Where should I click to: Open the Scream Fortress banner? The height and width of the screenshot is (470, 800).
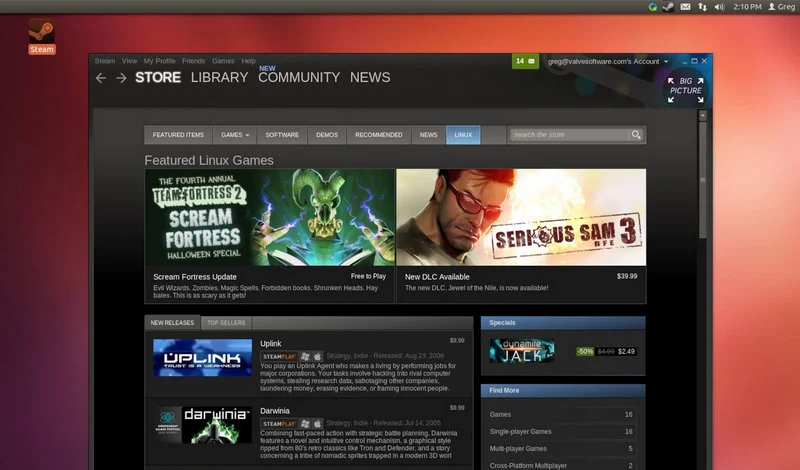click(269, 217)
